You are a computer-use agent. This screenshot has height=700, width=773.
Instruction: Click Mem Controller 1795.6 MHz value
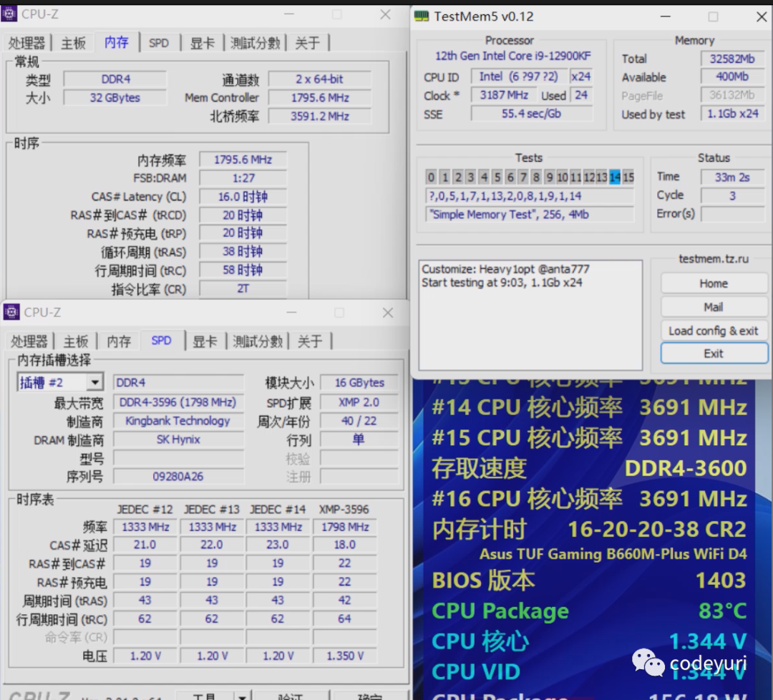[x=319, y=97]
